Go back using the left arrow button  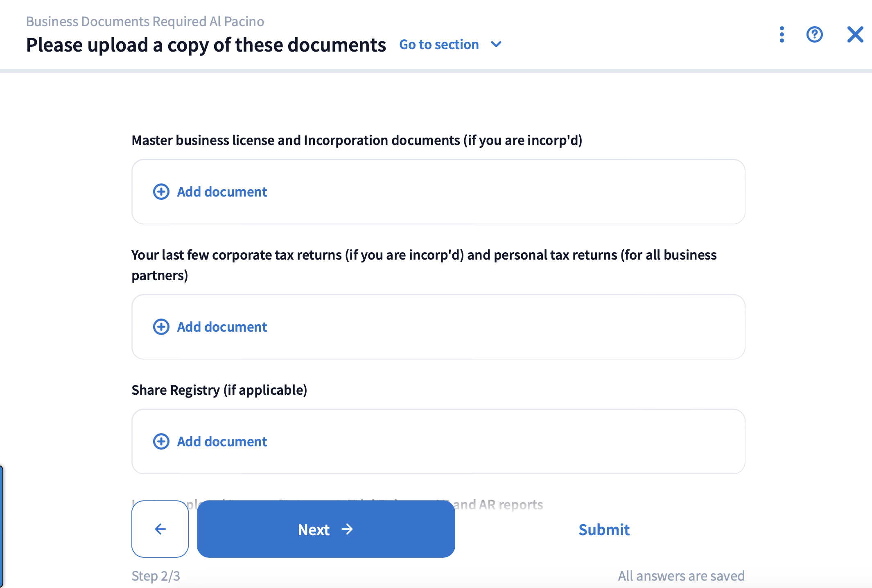pyautogui.click(x=160, y=529)
